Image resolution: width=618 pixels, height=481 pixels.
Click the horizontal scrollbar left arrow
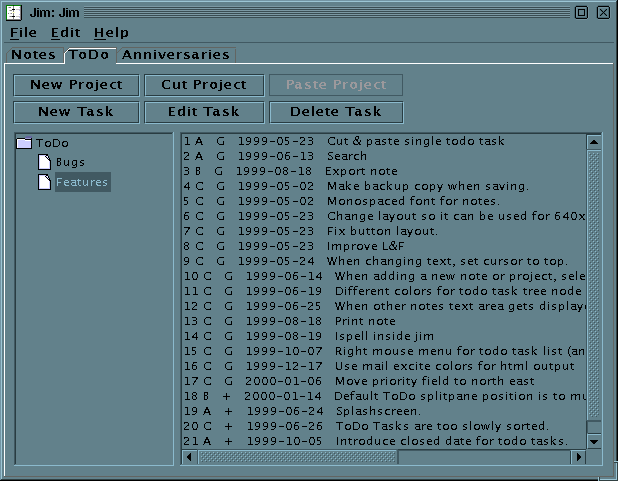pyautogui.click(x=189, y=457)
